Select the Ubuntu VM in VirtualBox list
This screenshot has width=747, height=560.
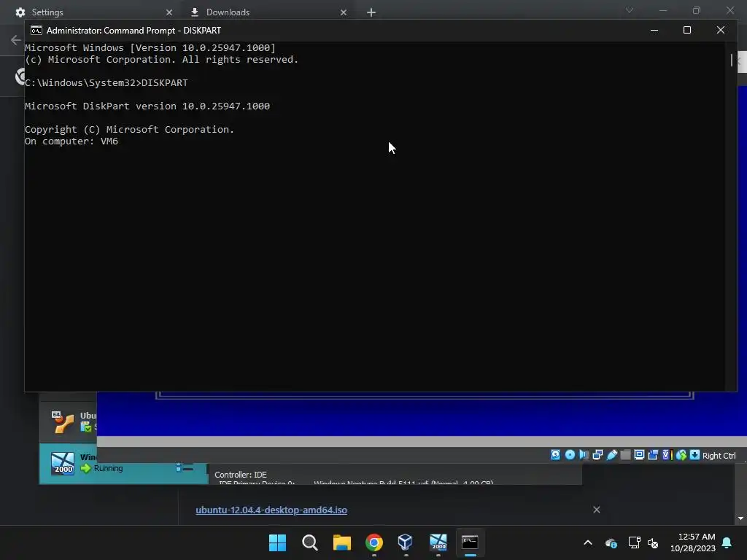pyautogui.click(x=68, y=421)
